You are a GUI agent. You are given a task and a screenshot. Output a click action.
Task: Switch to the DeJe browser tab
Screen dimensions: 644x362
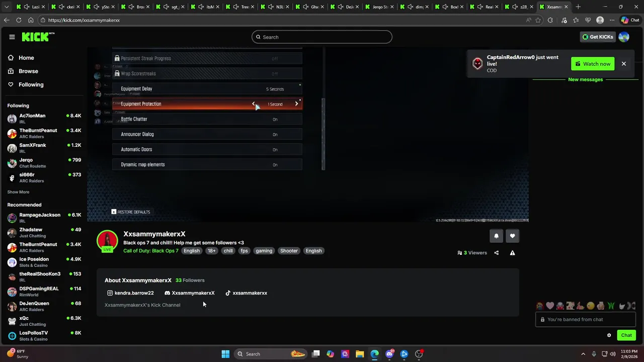[x=344, y=7]
